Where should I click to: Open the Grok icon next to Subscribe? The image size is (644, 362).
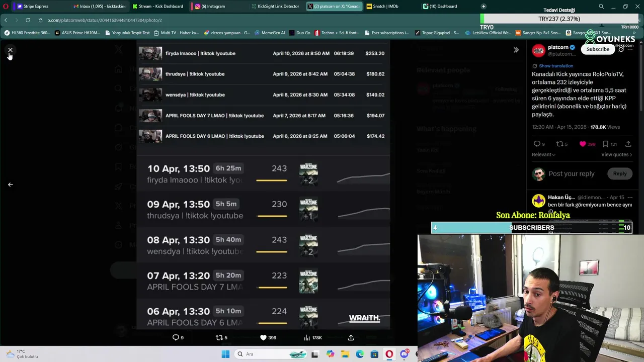621,49
